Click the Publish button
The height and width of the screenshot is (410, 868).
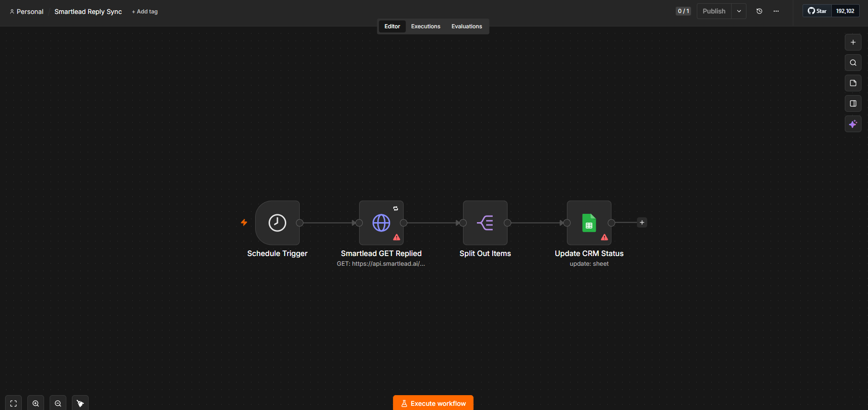(x=714, y=11)
